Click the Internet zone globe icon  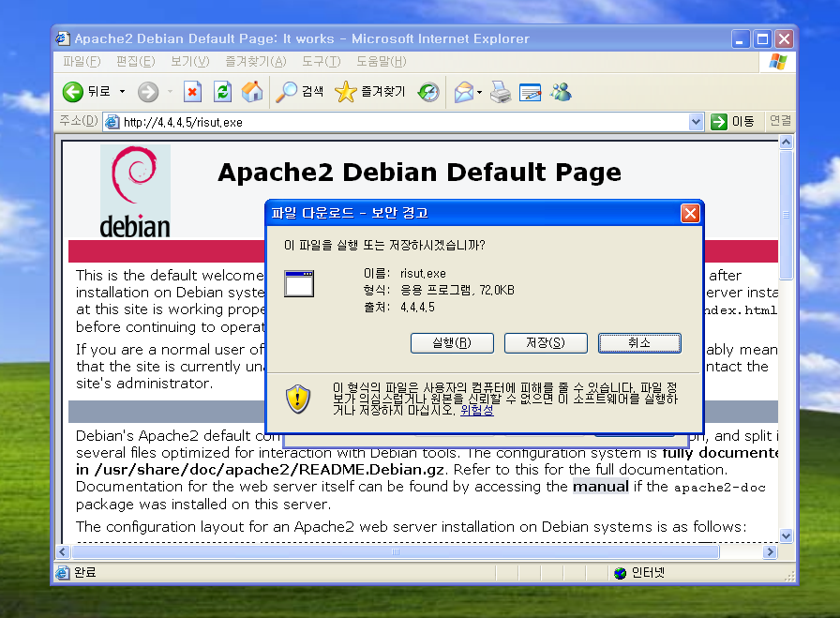tap(620, 573)
